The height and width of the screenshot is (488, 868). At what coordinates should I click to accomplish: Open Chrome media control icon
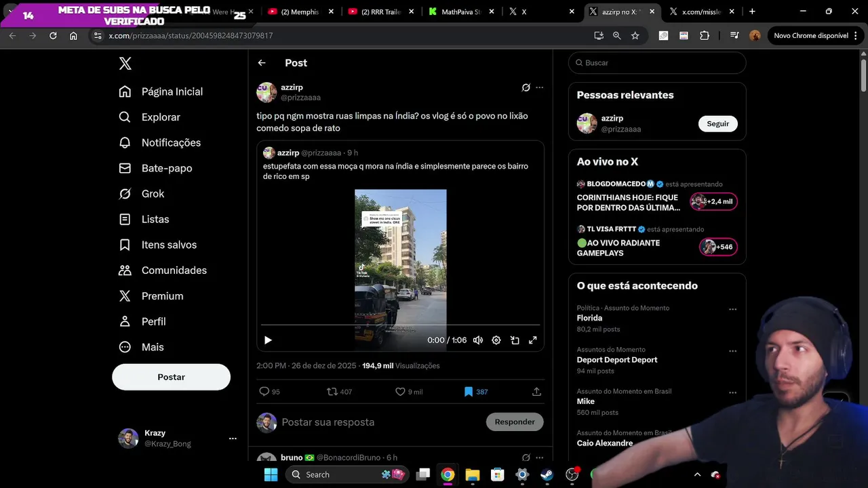point(734,35)
